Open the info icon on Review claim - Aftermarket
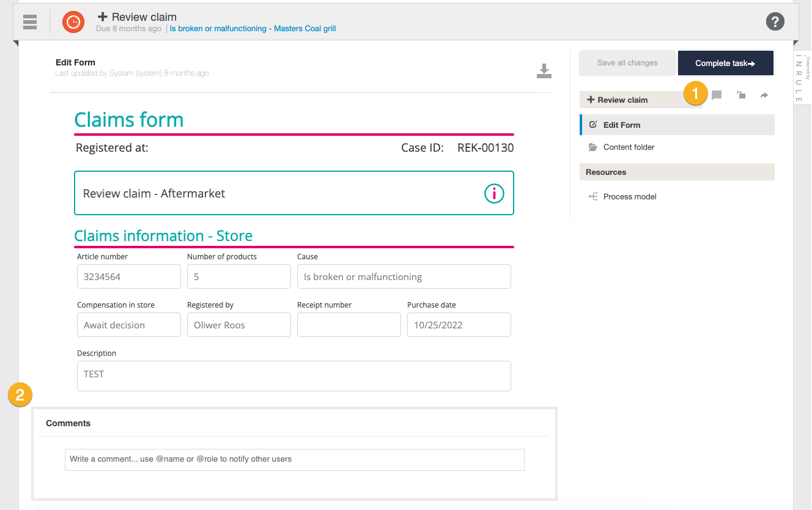 click(x=494, y=193)
